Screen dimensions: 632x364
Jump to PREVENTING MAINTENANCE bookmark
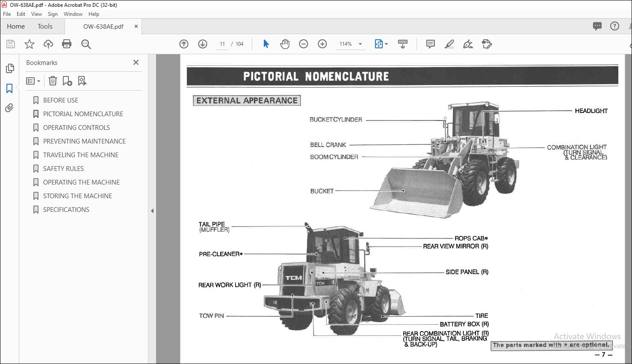tap(84, 141)
